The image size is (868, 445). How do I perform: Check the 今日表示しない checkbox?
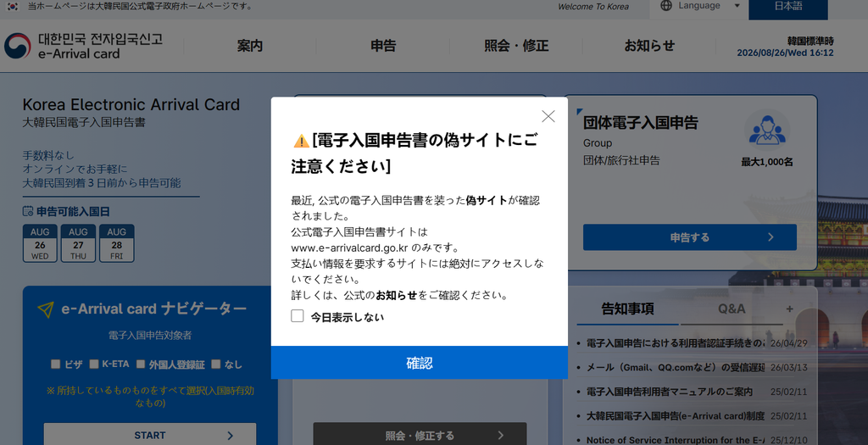tap(298, 316)
